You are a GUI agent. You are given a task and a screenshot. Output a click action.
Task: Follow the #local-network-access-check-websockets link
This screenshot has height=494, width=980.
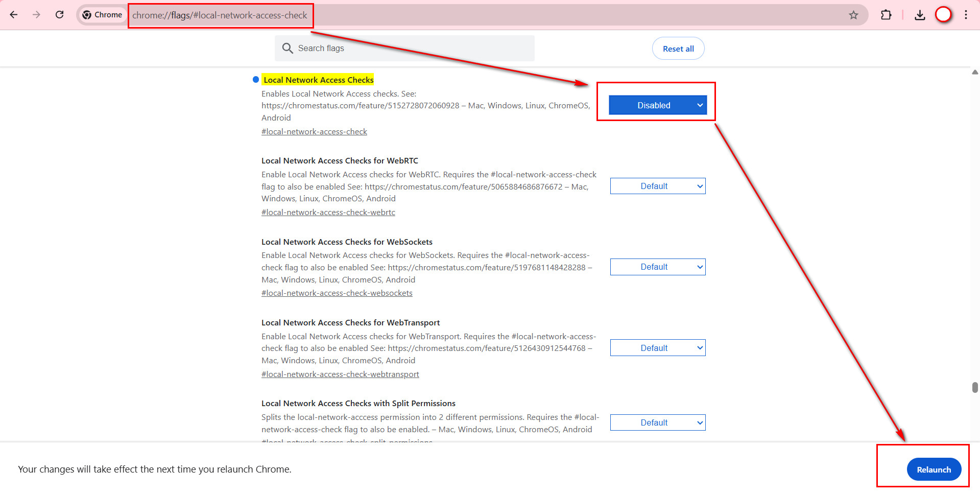tap(337, 293)
